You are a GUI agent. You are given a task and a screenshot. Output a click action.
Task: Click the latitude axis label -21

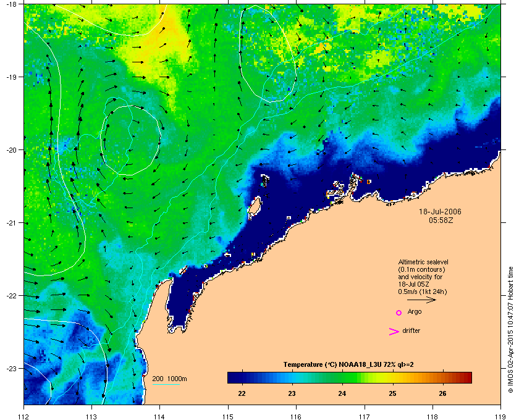point(12,223)
